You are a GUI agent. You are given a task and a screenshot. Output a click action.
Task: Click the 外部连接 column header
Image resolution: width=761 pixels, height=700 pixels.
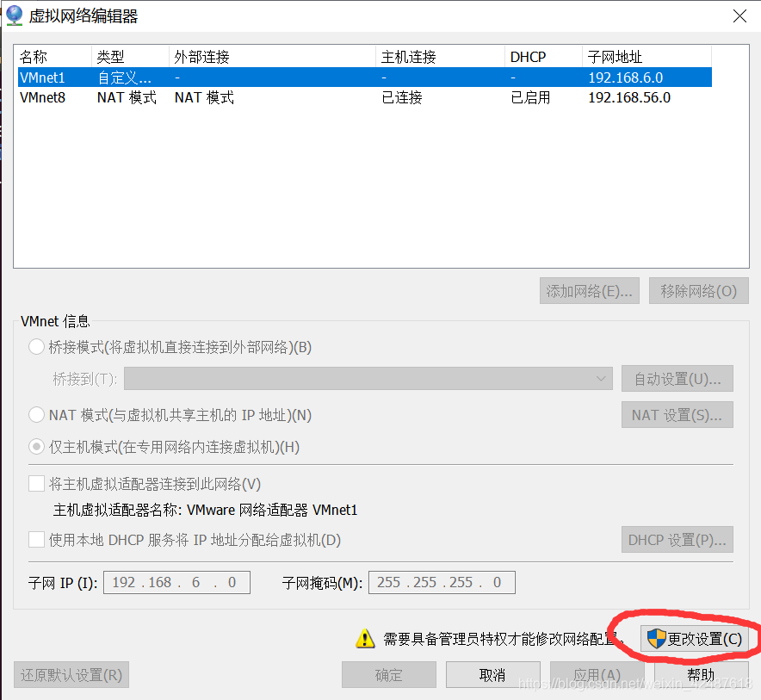click(272, 57)
